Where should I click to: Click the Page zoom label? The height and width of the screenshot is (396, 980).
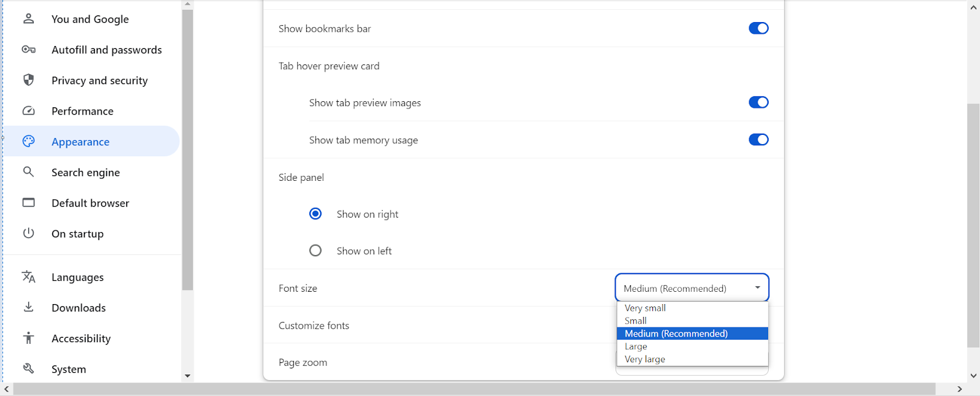click(303, 362)
